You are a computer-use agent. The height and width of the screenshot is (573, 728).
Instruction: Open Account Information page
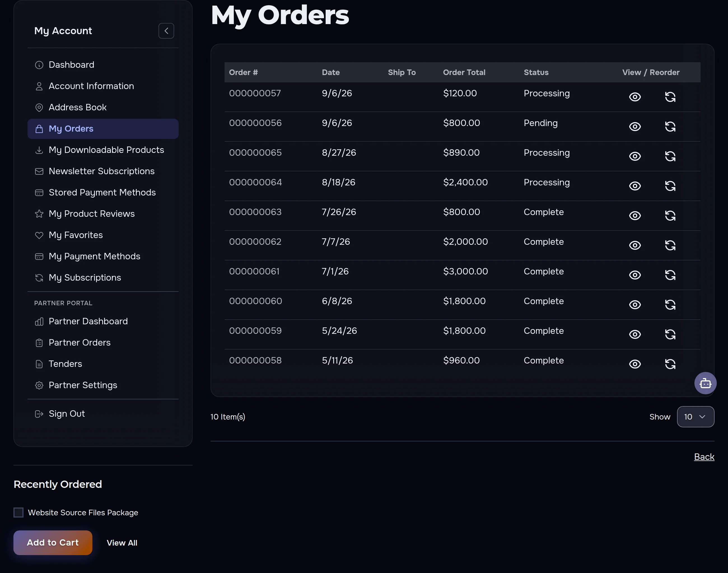pos(102,86)
